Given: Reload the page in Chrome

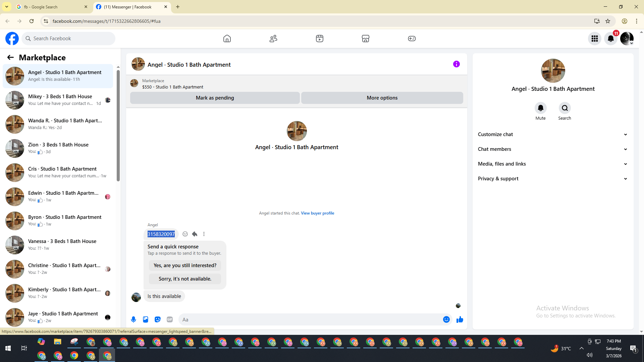Looking at the screenshot, I should coord(32,21).
